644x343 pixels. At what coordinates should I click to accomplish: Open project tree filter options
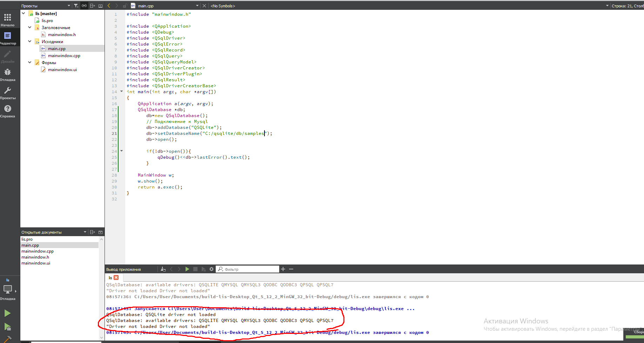click(76, 6)
